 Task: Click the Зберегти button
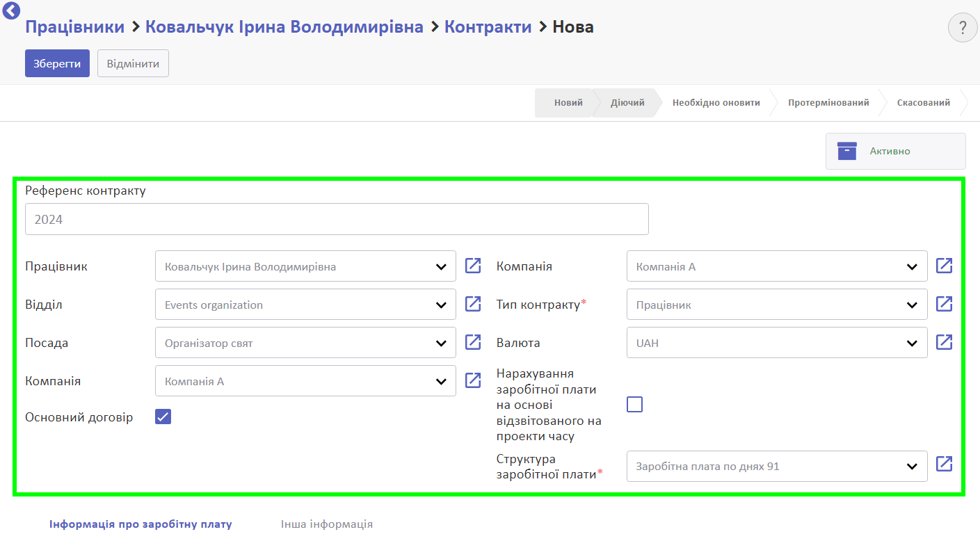pos(57,63)
